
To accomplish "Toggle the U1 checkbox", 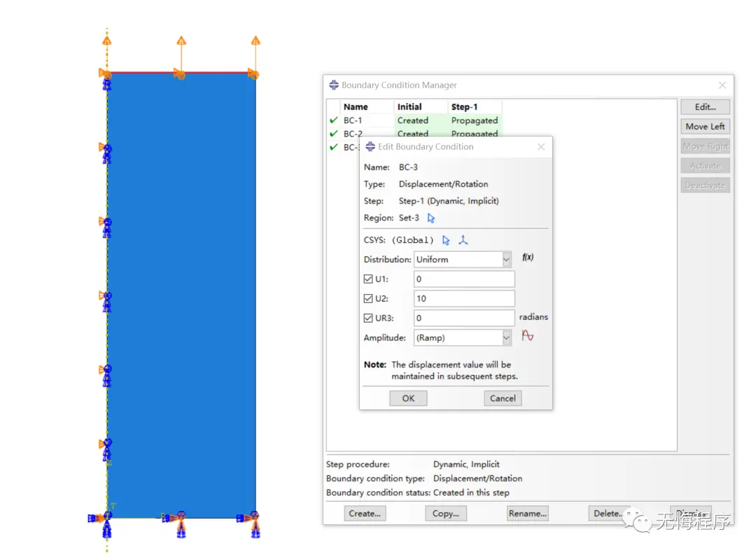I will click(x=368, y=279).
